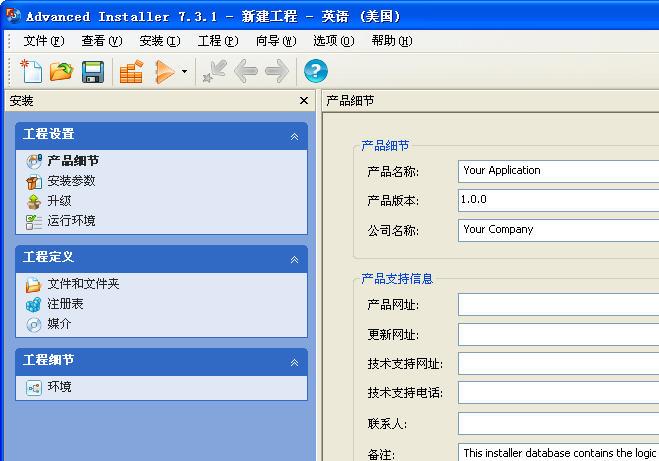The image size is (659, 461).
Task: Click the 产品网址 input field
Action: coord(557,304)
